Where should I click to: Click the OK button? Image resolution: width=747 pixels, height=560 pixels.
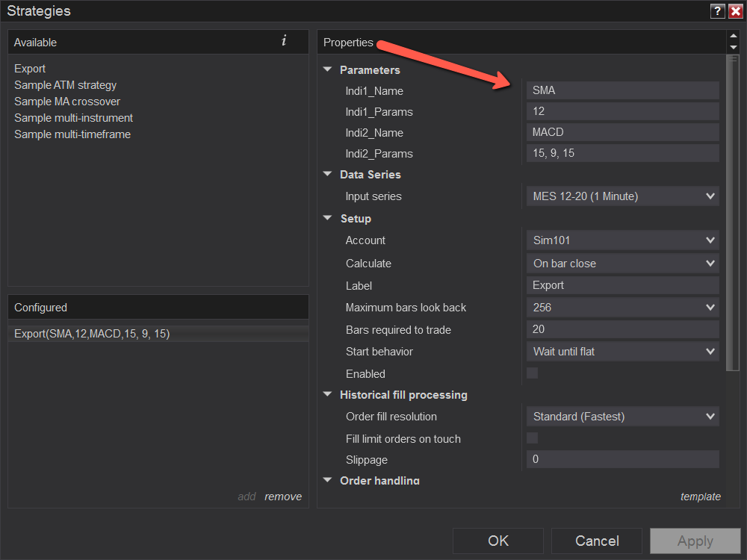click(x=498, y=541)
